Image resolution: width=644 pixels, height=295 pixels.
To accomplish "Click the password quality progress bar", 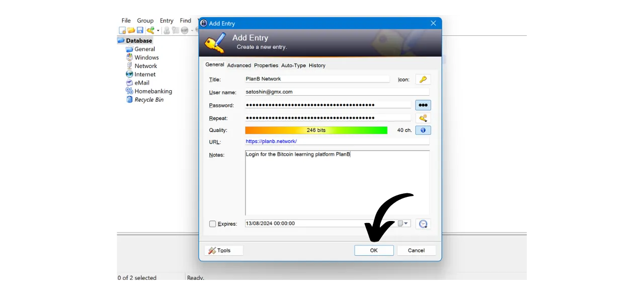I will [x=316, y=130].
